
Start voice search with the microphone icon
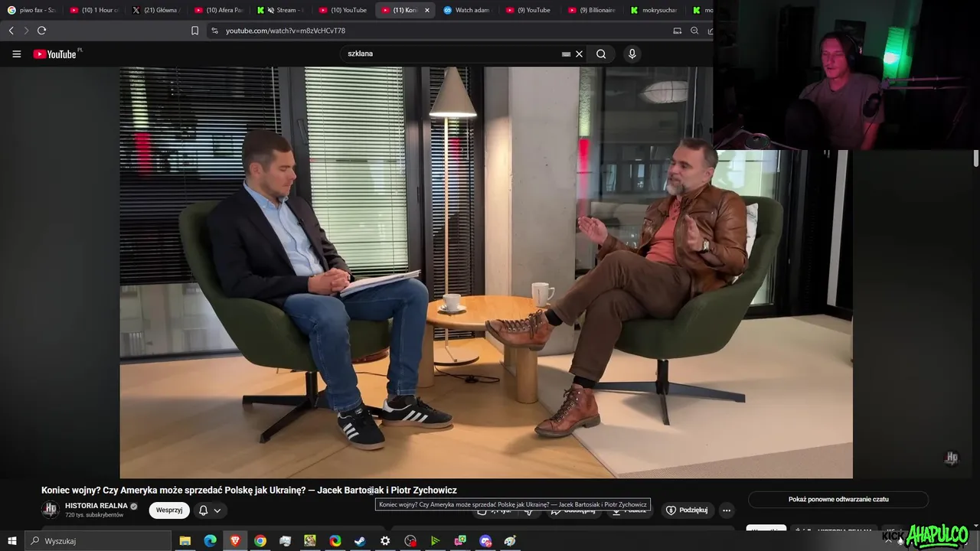[x=632, y=54]
